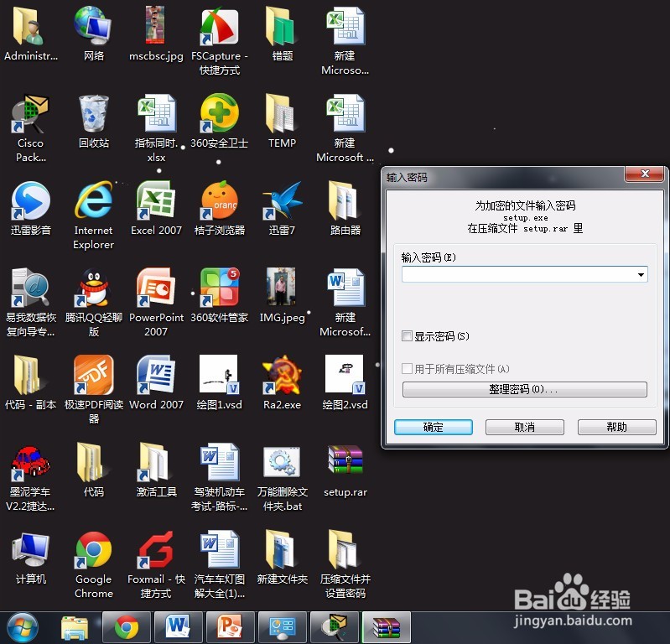
Task: Click the 帮助 button
Action: [616, 427]
